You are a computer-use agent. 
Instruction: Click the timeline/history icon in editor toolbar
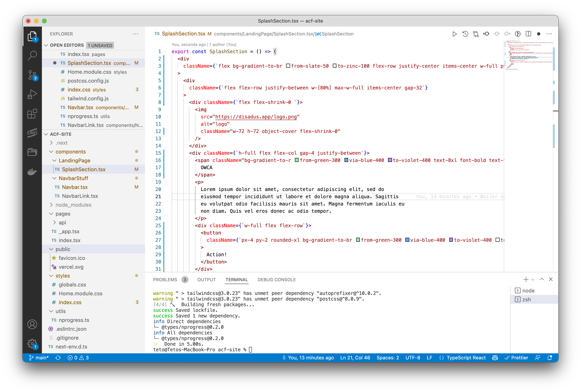[x=466, y=34]
